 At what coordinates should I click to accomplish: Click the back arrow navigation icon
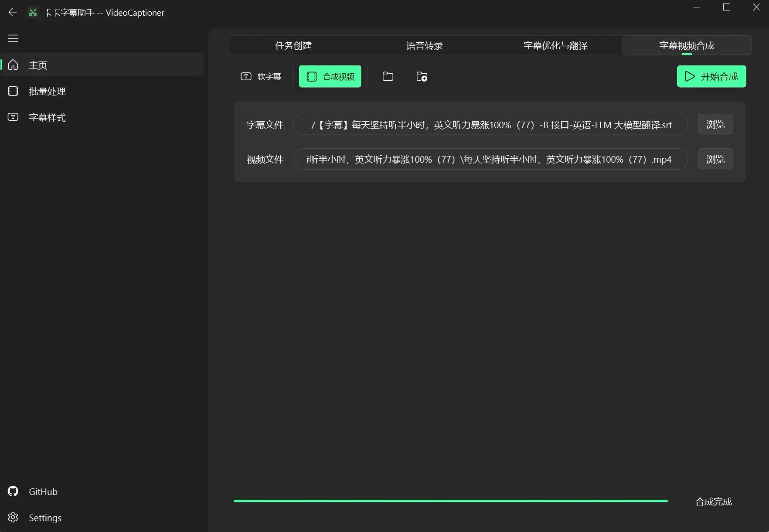point(13,12)
